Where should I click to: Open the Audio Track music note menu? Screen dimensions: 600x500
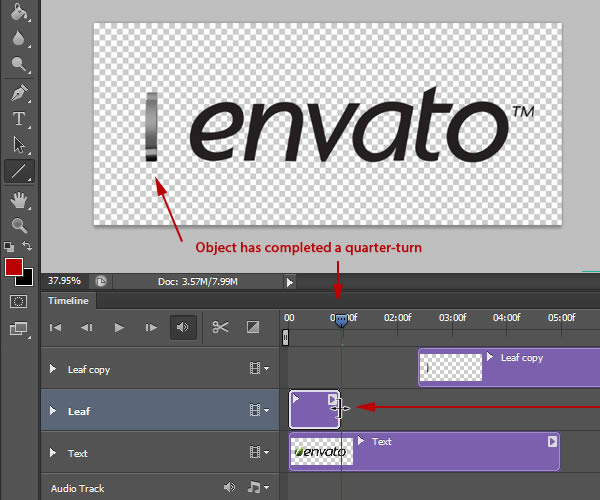[x=258, y=487]
